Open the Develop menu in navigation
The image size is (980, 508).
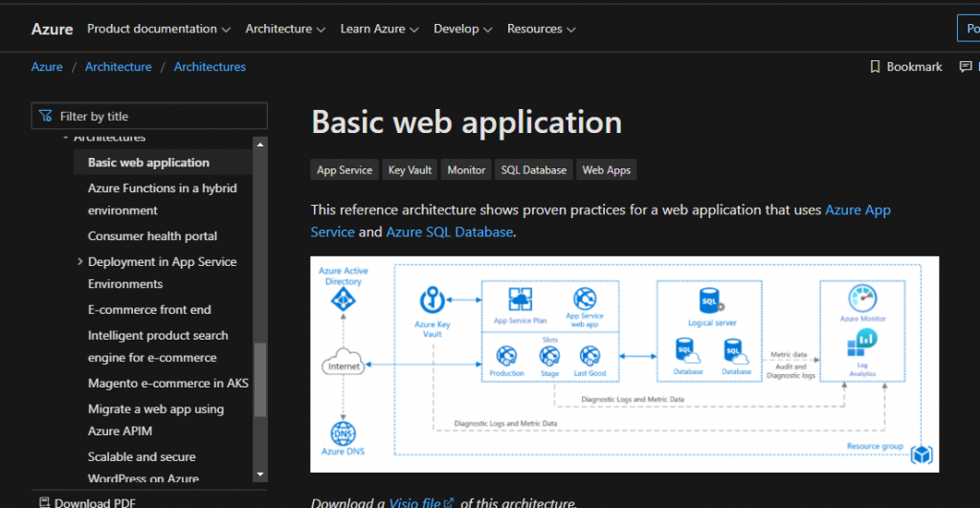coord(462,29)
